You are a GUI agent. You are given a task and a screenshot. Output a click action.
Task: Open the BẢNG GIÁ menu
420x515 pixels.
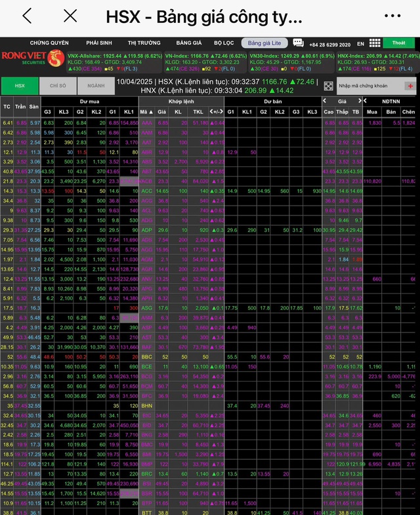(x=189, y=43)
